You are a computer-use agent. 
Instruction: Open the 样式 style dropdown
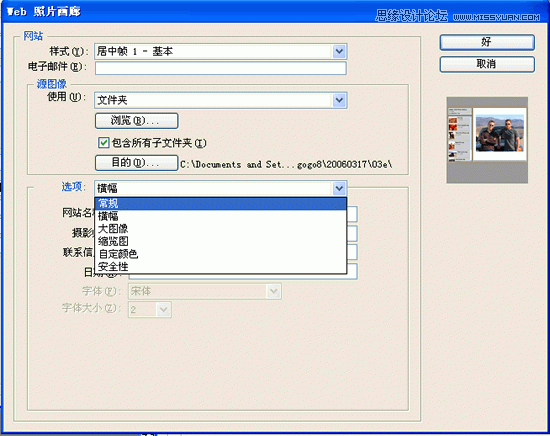click(x=221, y=52)
